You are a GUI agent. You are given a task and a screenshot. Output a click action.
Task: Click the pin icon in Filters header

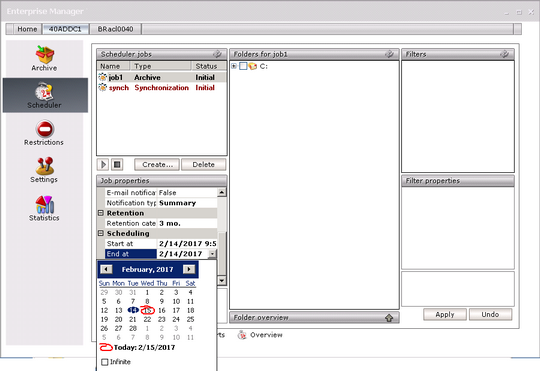click(504, 54)
